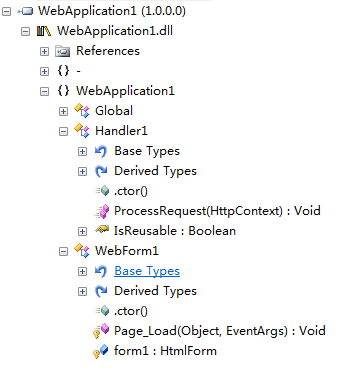Expand Base Types under WebForm1
This screenshot has width=360, height=375.
(82, 271)
